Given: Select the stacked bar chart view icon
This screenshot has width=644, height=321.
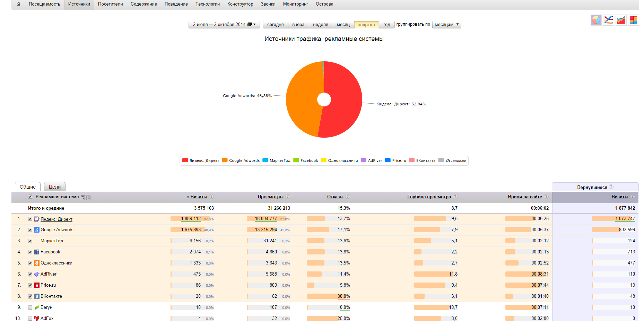Looking at the screenshot, I should tap(633, 20).
